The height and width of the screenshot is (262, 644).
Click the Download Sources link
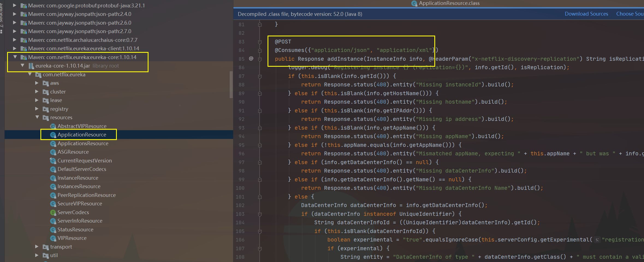(586, 14)
